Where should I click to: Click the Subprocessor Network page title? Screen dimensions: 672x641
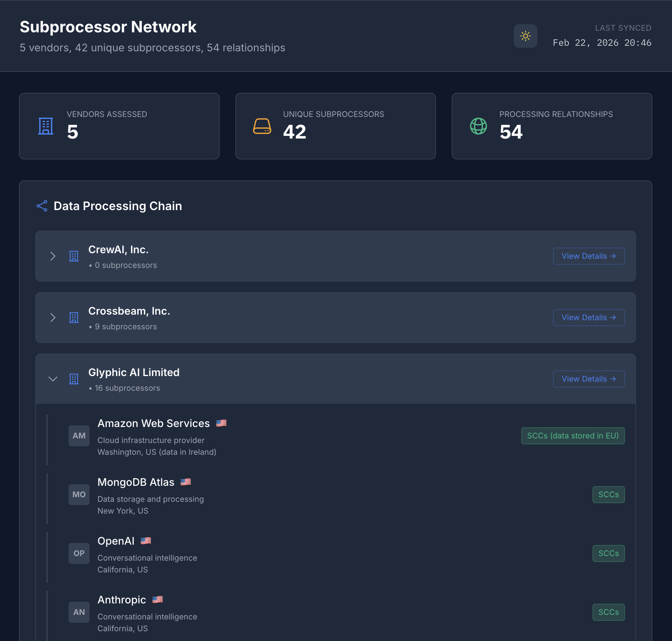pyautogui.click(x=108, y=27)
